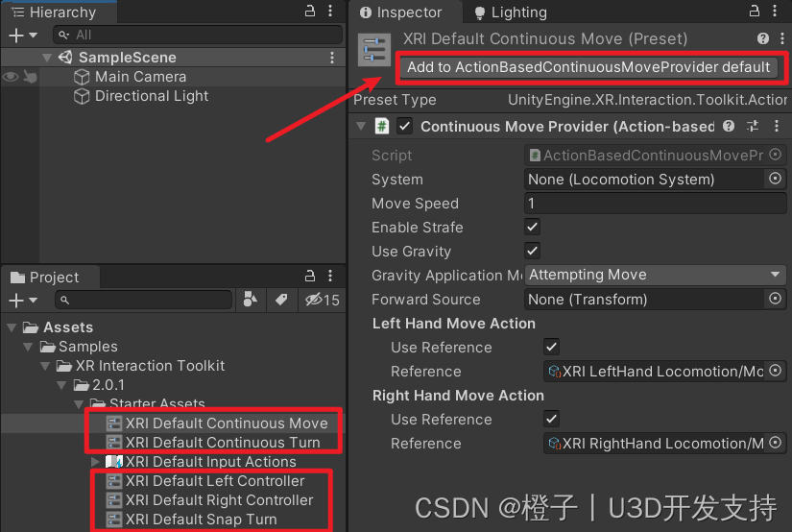Open Hierarchy panel three-dot menu
This screenshot has width=792, height=532.
click(x=330, y=12)
